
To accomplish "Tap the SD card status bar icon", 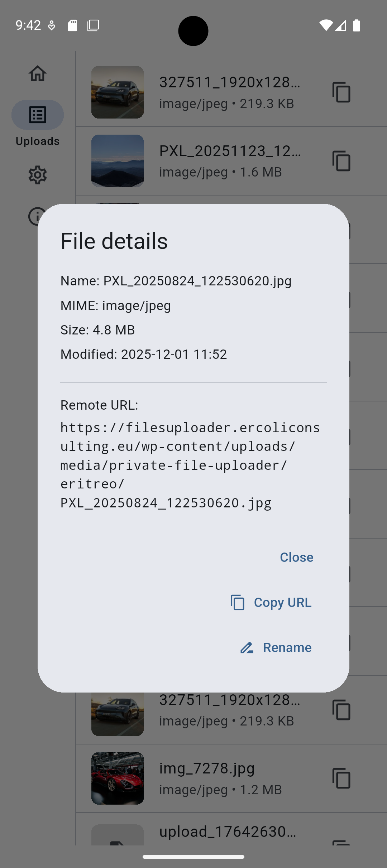I will pos(72,25).
